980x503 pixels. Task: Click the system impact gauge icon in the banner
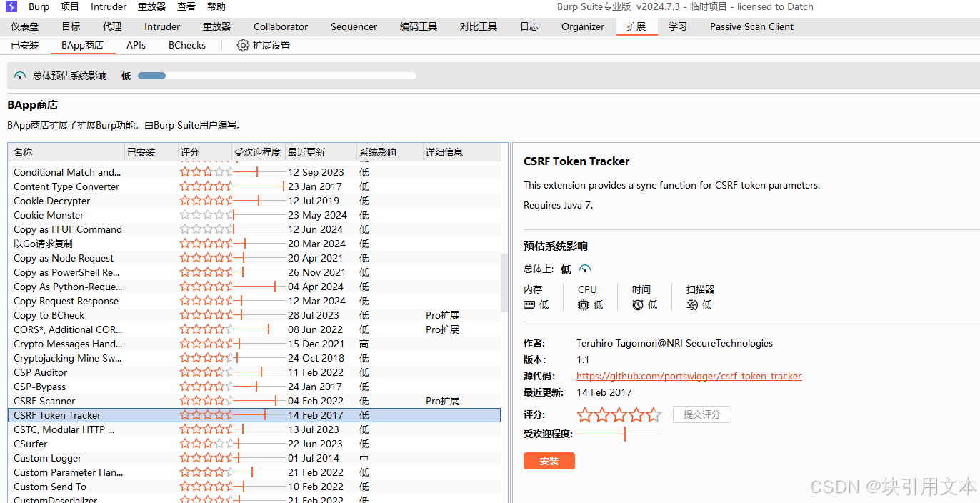20,76
